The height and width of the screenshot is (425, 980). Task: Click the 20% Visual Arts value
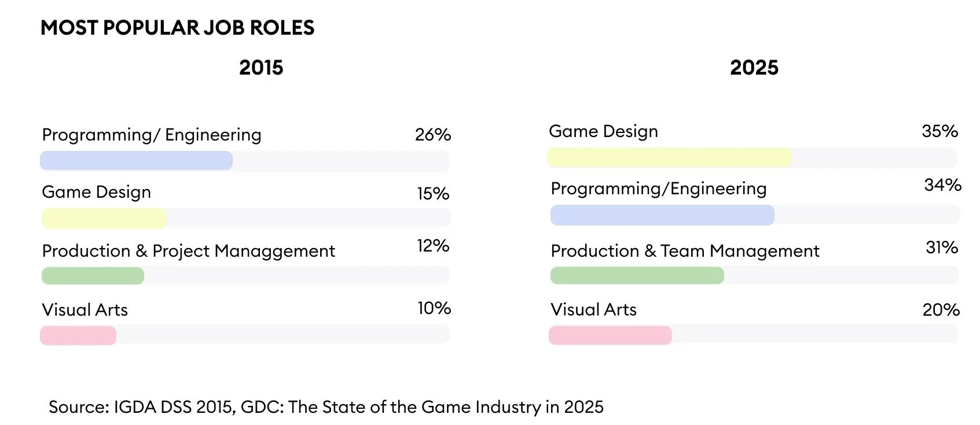(941, 310)
